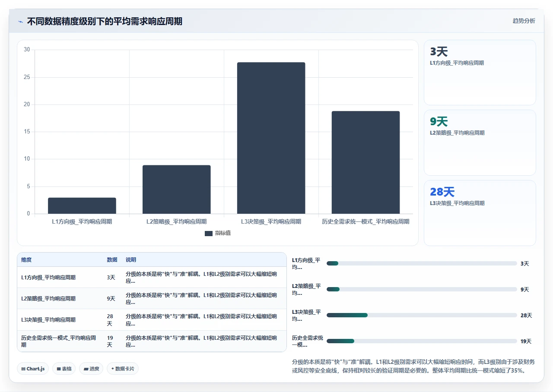Viewport: 553px width, 392px height.
Task: Open the 9天 L2策略级 data card
Action: point(480,143)
